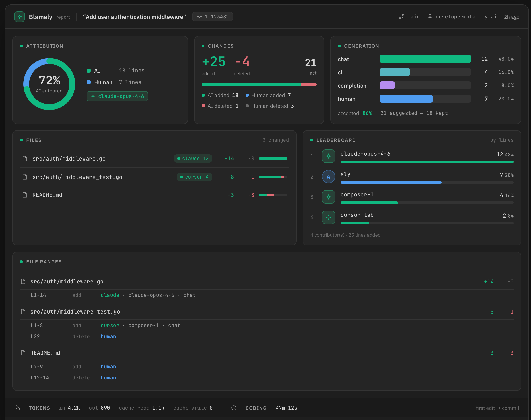Click the by lines sort label
Screen dimensions: 531x420
tap(502, 140)
